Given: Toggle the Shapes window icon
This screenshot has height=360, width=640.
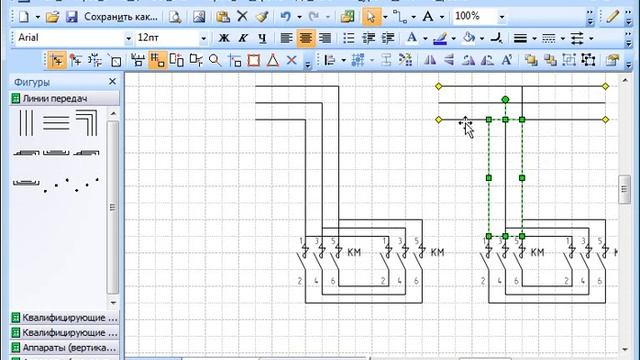Looking at the screenshot, I should [347, 17].
